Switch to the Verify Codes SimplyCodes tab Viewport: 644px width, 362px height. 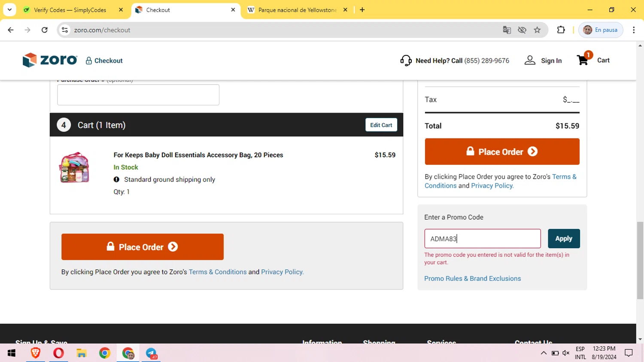70,10
